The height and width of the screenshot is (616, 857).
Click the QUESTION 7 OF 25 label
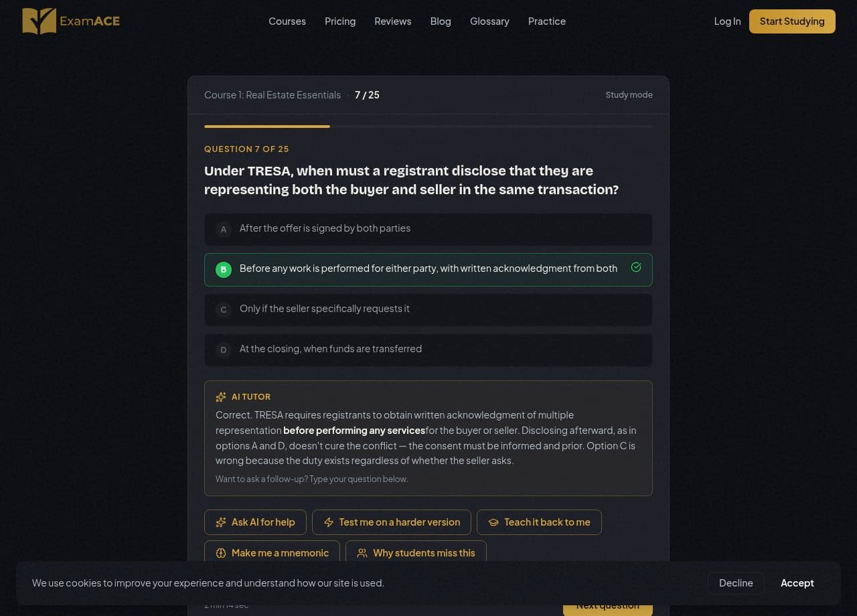click(x=246, y=149)
